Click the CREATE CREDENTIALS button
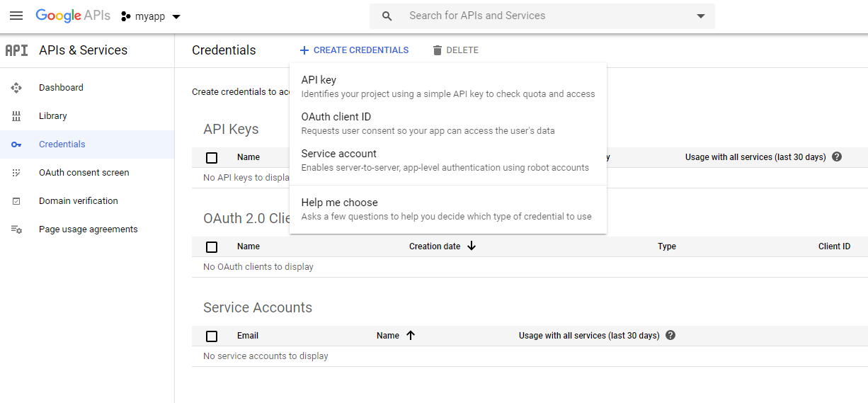This screenshot has height=403, width=868. pyautogui.click(x=354, y=50)
